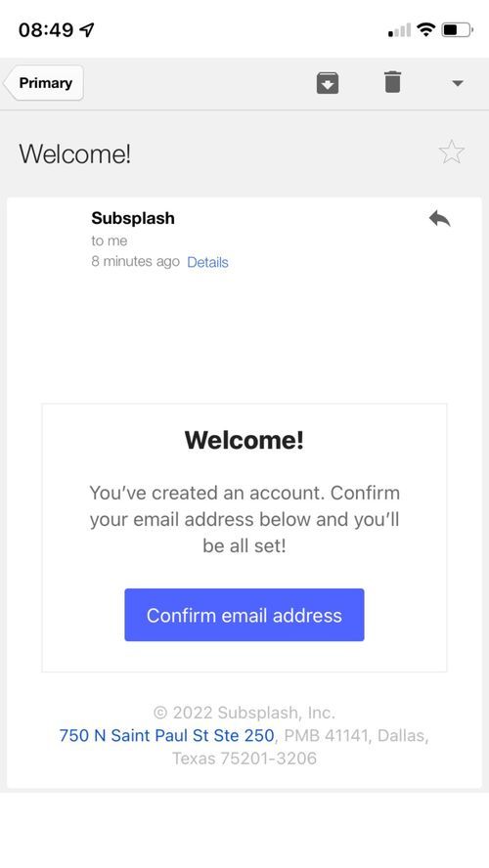Viewport: 489px width, 868px height.
Task: Go back to Primary inbox
Action: pos(44,83)
